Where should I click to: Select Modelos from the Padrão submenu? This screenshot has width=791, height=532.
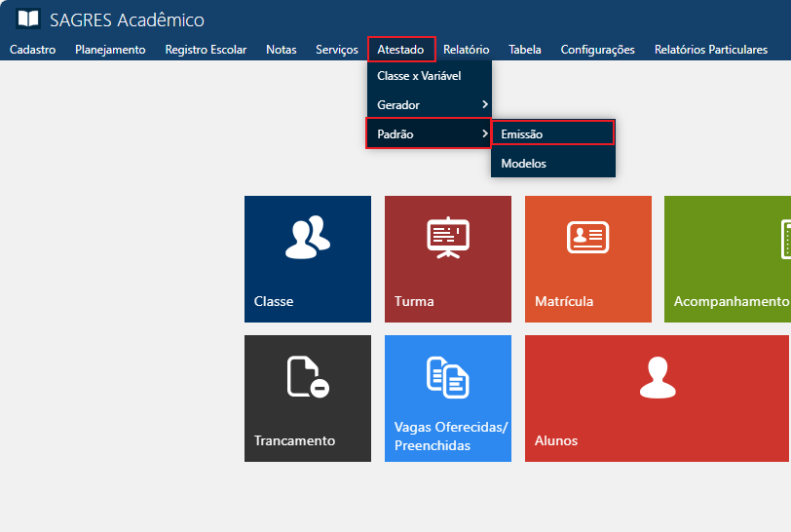[x=523, y=164]
